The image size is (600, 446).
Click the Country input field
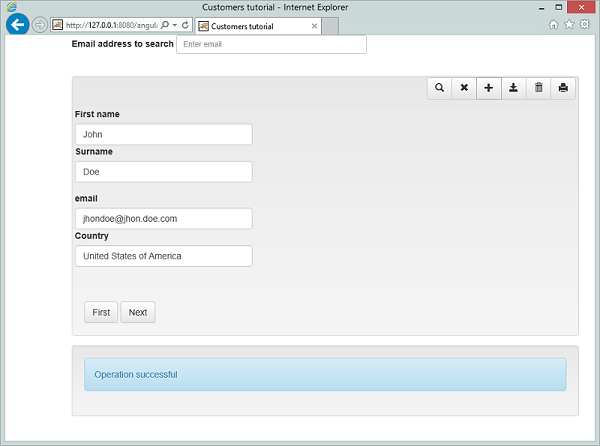[163, 256]
